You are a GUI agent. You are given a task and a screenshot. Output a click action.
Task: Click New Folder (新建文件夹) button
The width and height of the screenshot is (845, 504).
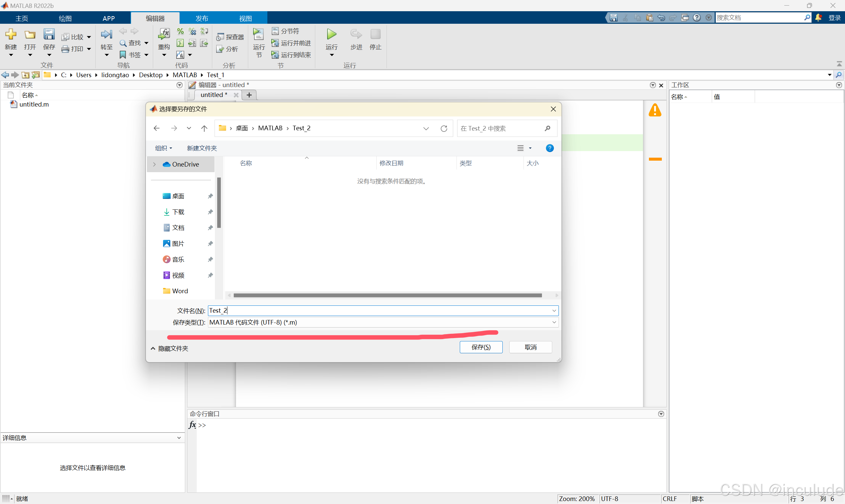pos(202,148)
